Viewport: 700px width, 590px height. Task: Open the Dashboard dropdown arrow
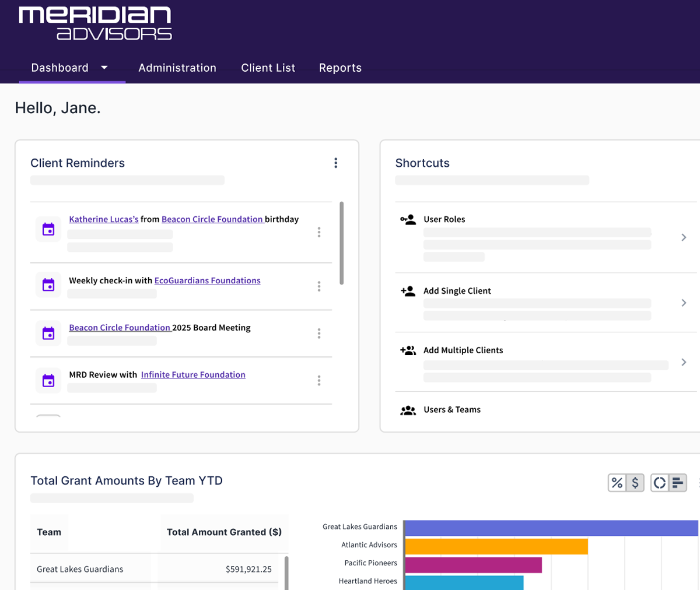[104, 68]
